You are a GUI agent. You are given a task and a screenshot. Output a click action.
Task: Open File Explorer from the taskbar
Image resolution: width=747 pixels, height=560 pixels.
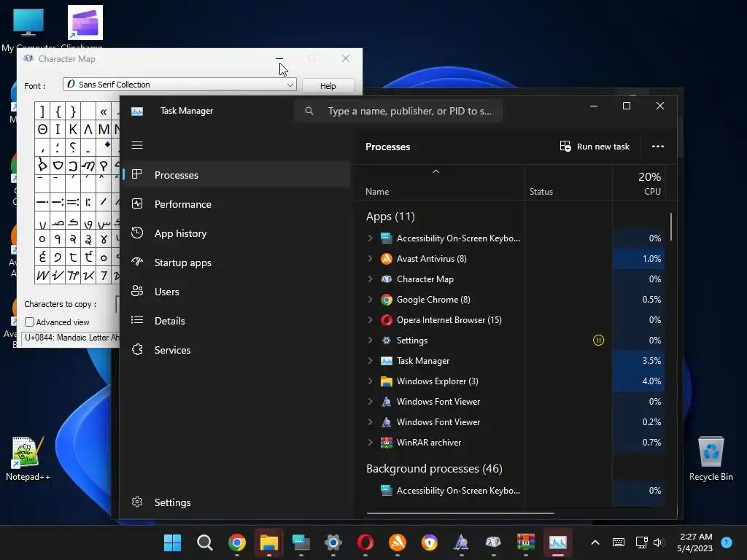point(268,542)
